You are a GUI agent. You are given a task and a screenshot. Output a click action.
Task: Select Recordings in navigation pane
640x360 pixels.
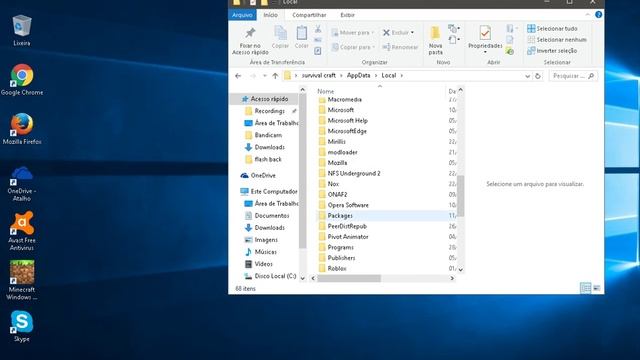tap(269, 111)
